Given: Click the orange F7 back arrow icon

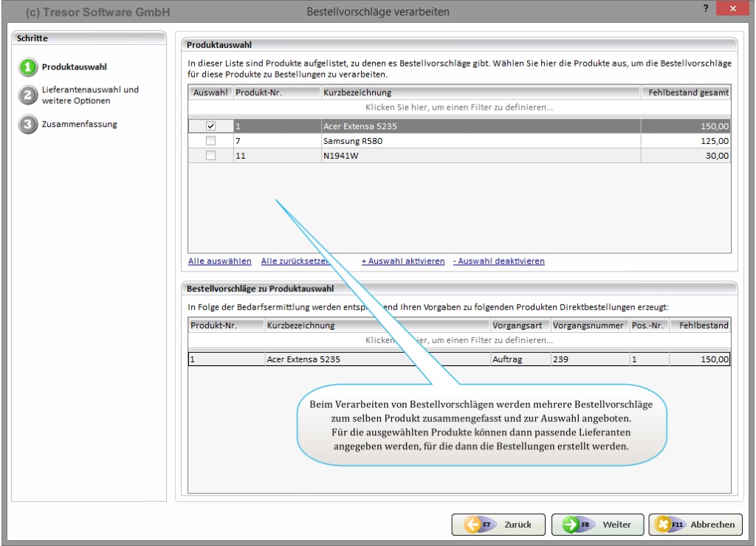Looking at the screenshot, I should click(x=472, y=525).
